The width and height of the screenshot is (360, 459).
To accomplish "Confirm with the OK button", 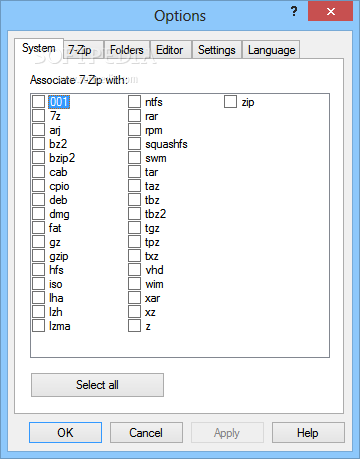I will [65, 433].
